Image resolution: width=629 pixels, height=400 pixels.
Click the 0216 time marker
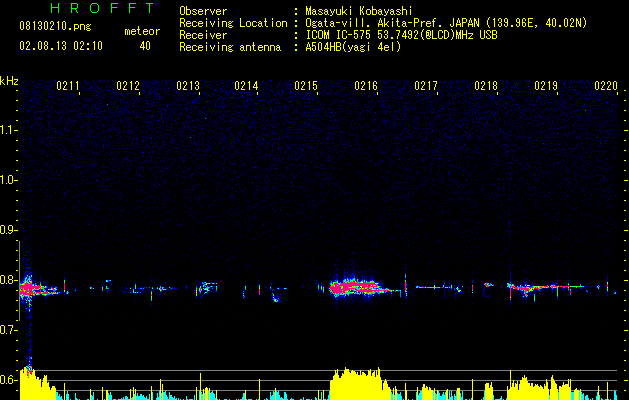coord(366,86)
